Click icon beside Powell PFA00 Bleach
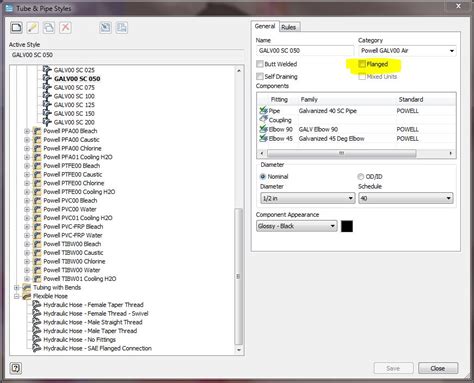 pyautogui.click(x=37, y=131)
